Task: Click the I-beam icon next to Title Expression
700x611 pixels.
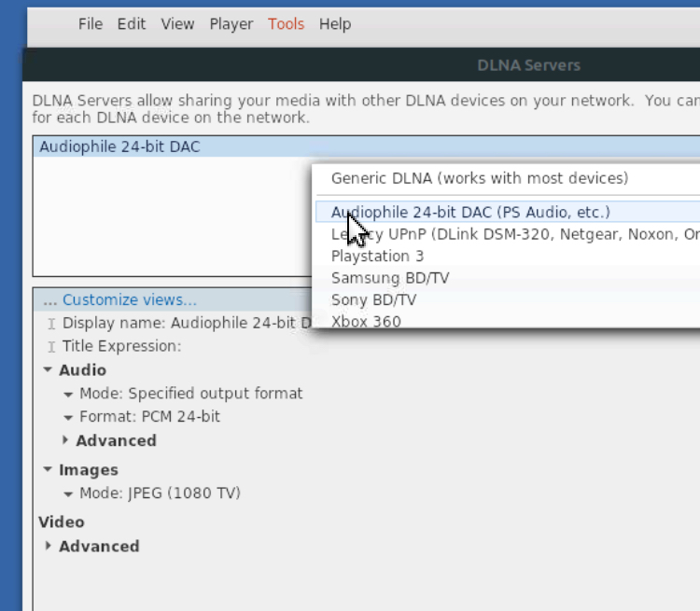Action: click(51, 346)
